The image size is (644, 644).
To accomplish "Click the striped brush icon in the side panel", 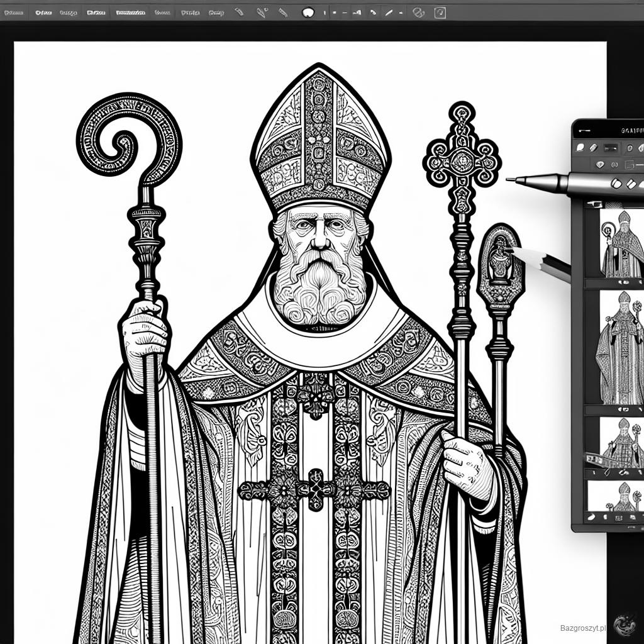I will pos(593,147).
